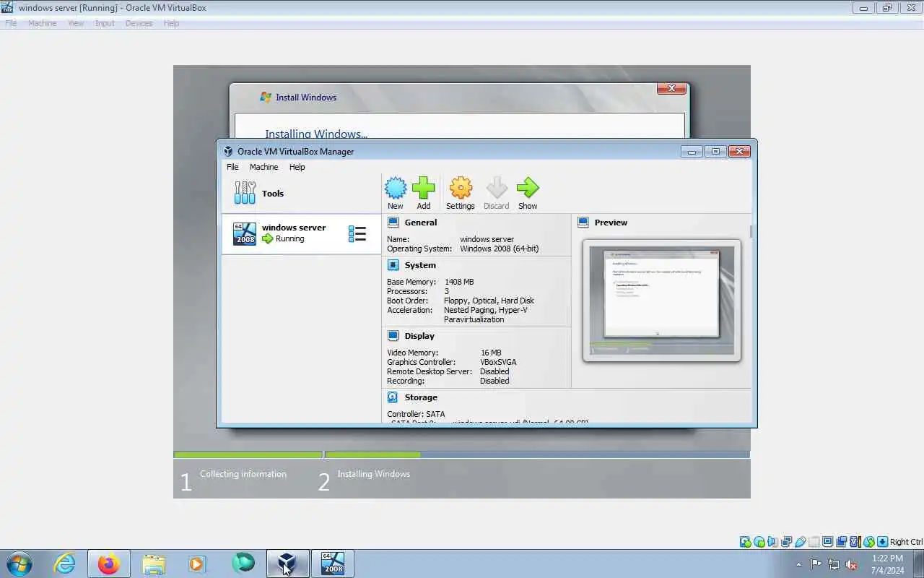Select the Tools icon in Manager sidebar
The image size is (924, 578).
pos(245,193)
